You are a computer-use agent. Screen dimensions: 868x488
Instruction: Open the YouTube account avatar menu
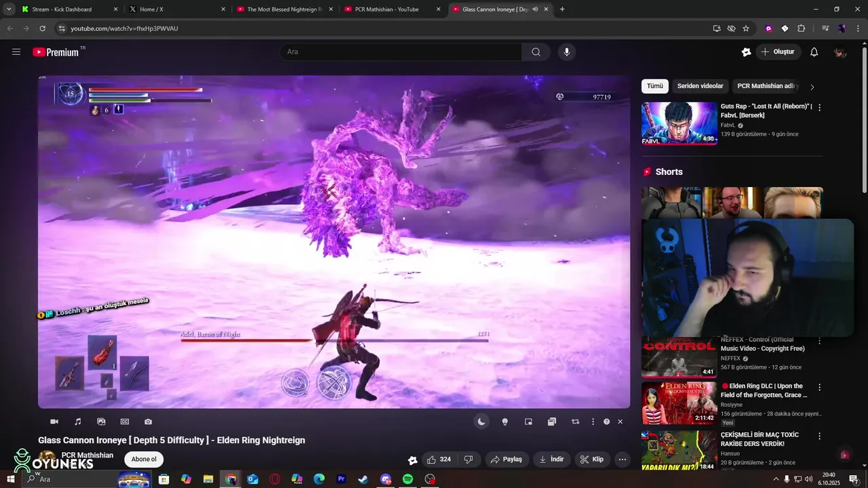coord(840,52)
